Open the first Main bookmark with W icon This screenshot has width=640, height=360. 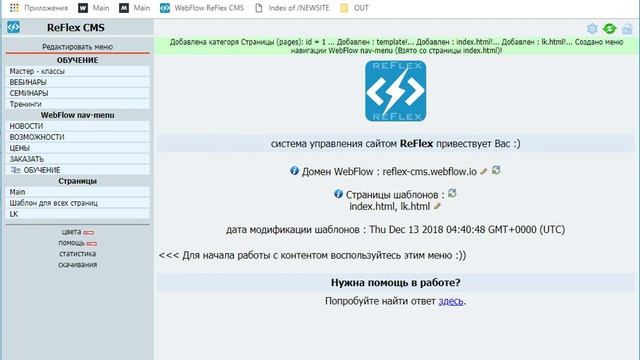click(x=94, y=8)
